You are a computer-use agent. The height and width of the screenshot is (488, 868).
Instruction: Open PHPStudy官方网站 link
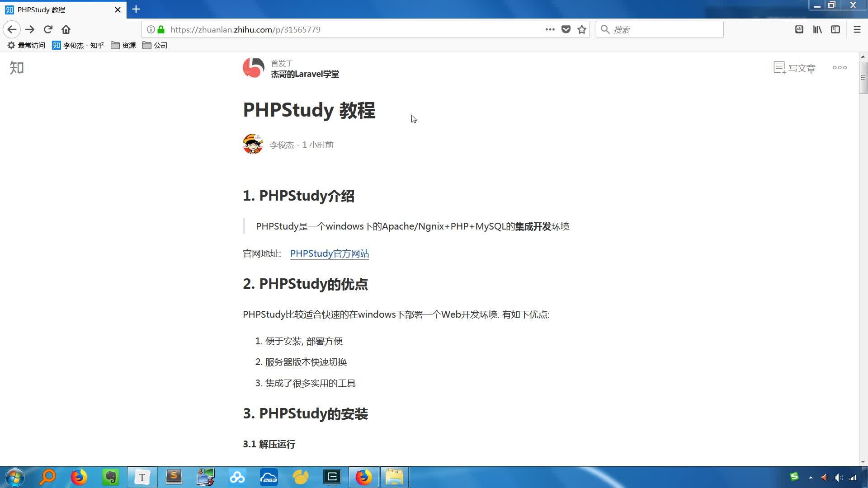coord(330,253)
